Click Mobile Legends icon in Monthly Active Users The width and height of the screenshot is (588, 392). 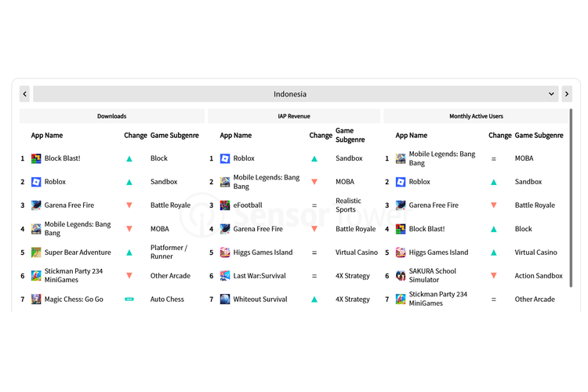pyautogui.click(x=401, y=158)
